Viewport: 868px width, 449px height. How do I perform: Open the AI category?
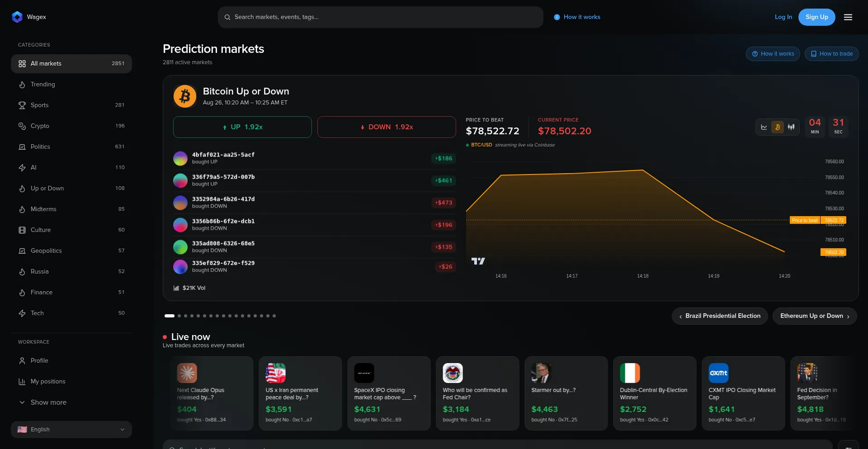(x=71, y=168)
